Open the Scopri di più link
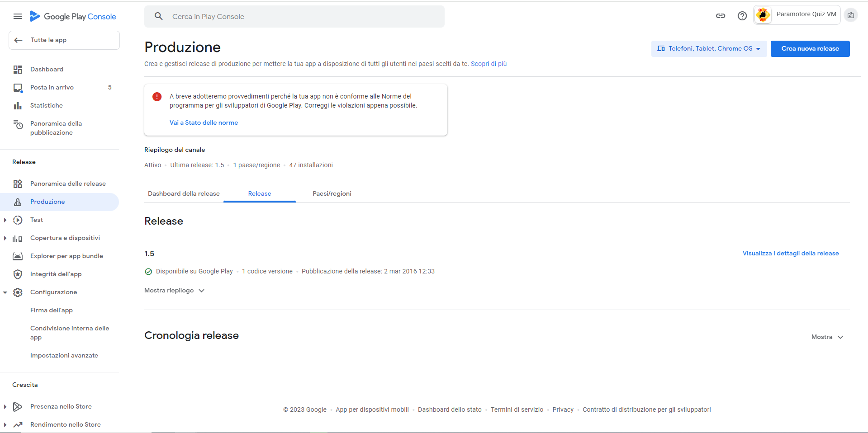Viewport: 868px width, 433px height. pyautogui.click(x=489, y=64)
